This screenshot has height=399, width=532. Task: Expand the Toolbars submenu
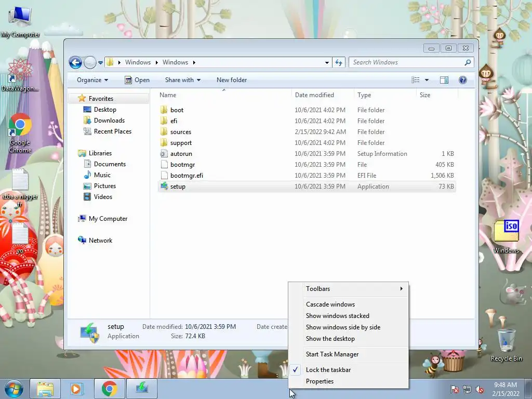(349, 289)
